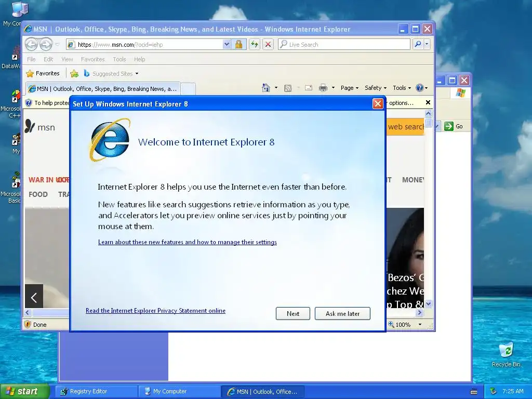Open the search provider options dropdown
Screen dimensions: 532x399
pos(427,44)
